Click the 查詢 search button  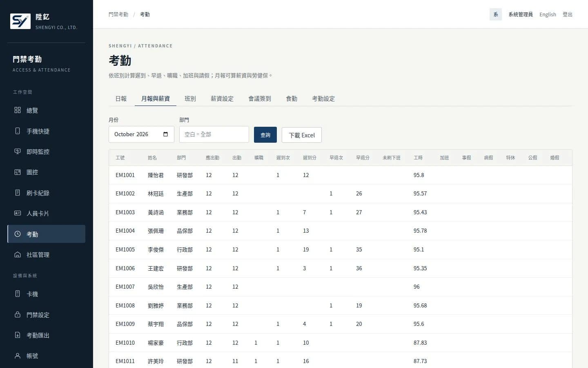[265, 135]
